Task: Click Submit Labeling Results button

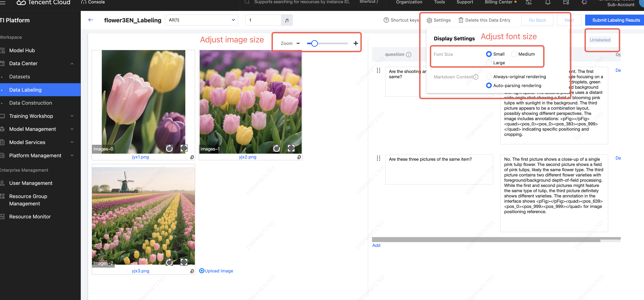Action: click(616, 20)
